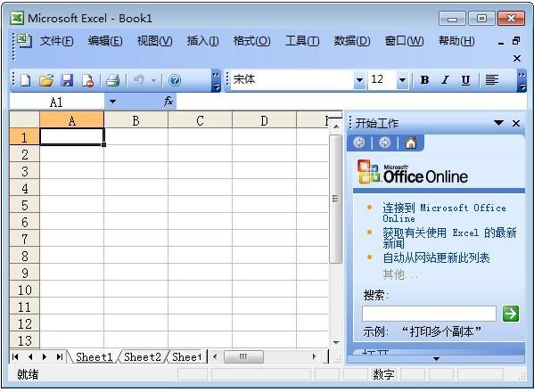The image size is (534, 392).
Task: Click 自动从网站更新此列表 link
Action: 436,257
